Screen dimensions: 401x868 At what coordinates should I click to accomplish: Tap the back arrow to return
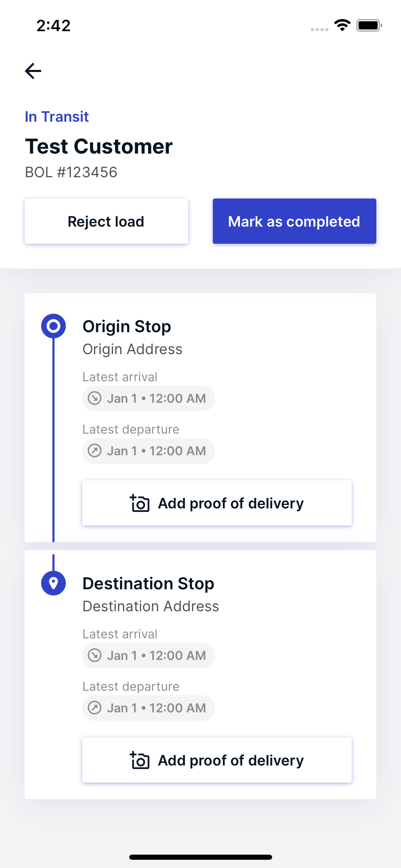point(33,71)
